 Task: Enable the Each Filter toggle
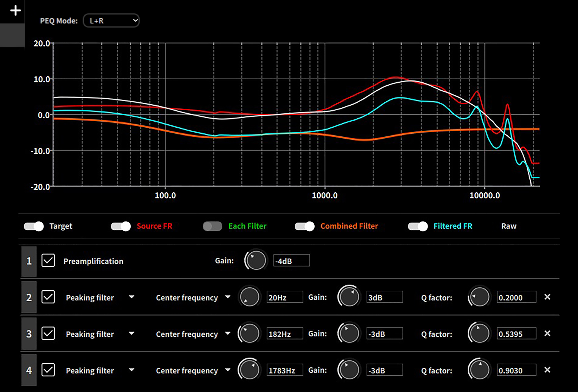point(212,226)
